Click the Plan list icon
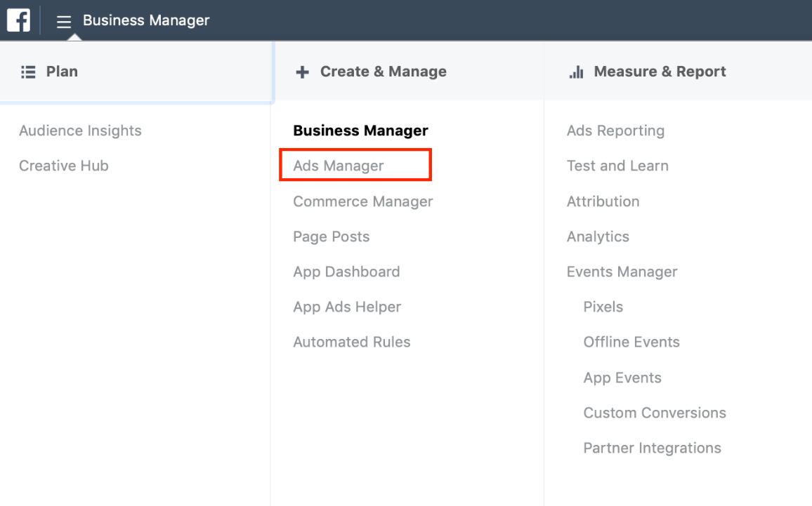Screen dimensions: 812x506 28,72
